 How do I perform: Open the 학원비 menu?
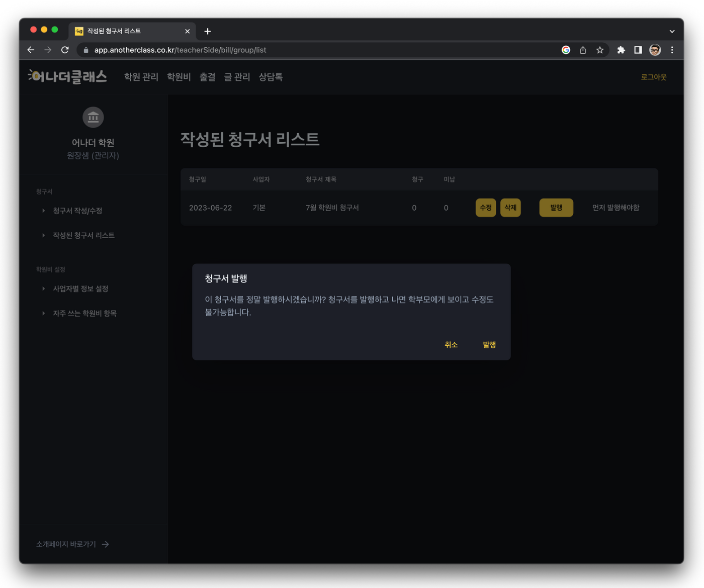tap(179, 77)
